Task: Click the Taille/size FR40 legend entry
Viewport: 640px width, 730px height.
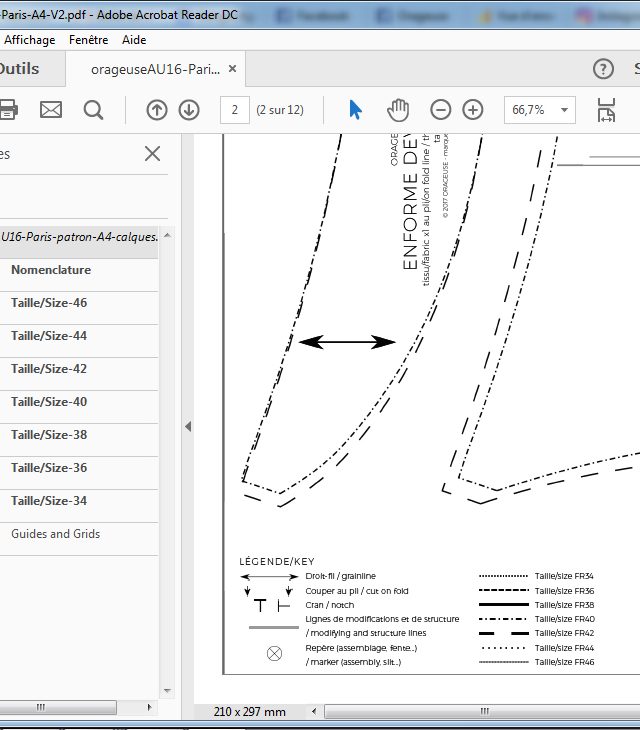Action: click(565, 619)
